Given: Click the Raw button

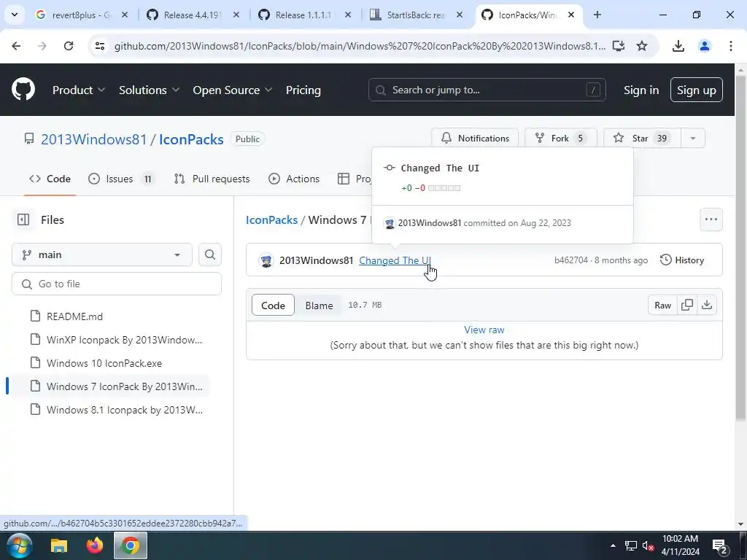Looking at the screenshot, I should [662, 305].
